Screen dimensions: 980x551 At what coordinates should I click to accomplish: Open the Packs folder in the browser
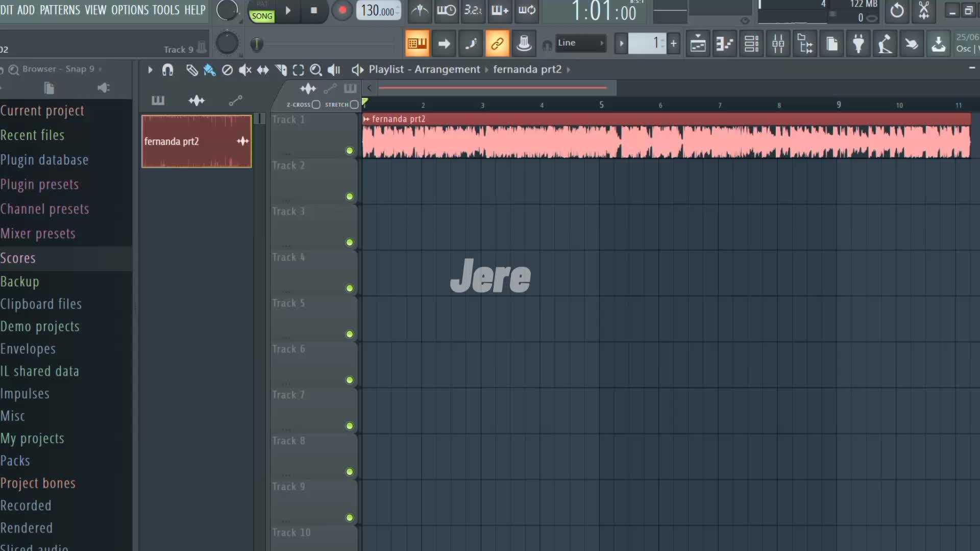(15, 461)
